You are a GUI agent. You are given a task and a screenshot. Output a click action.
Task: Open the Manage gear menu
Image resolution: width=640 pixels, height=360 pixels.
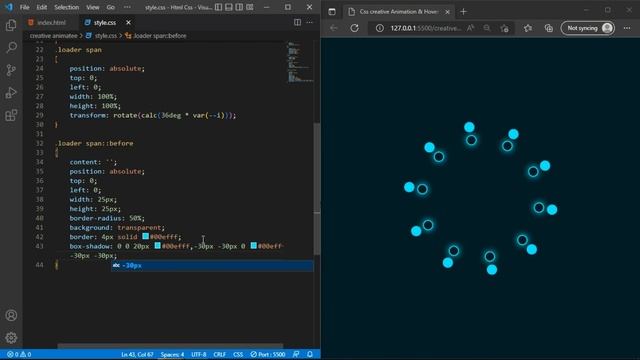point(11,338)
